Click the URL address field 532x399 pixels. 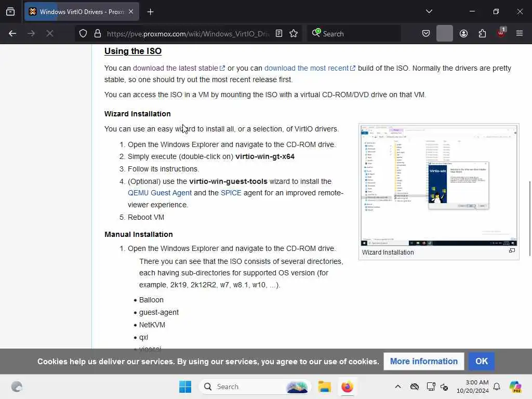point(188,34)
